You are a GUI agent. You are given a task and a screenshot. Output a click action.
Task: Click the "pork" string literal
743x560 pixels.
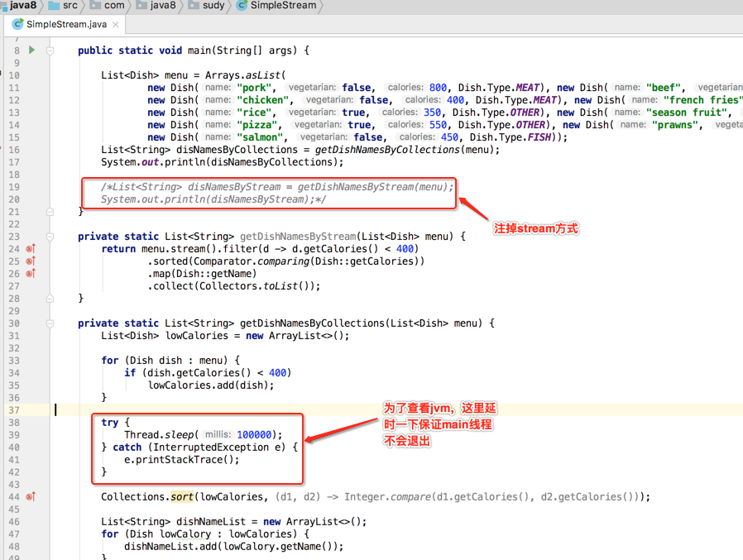point(255,88)
